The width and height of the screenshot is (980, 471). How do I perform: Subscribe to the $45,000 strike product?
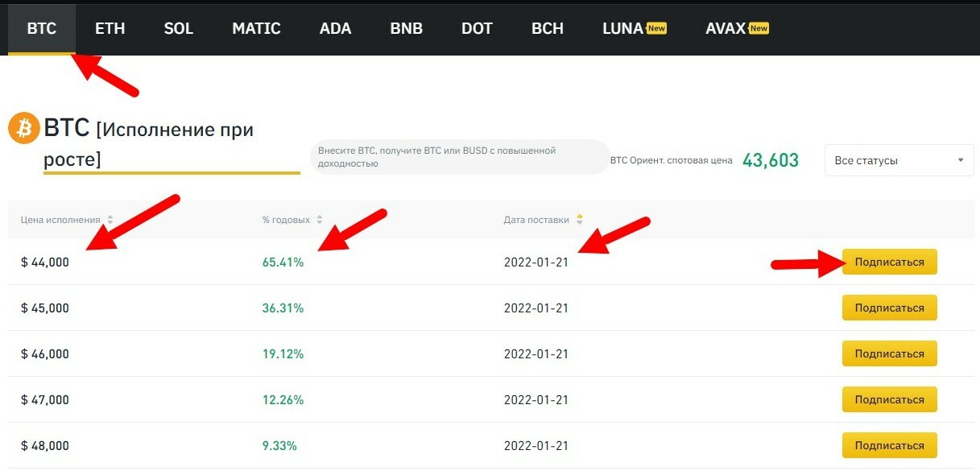pyautogui.click(x=889, y=308)
